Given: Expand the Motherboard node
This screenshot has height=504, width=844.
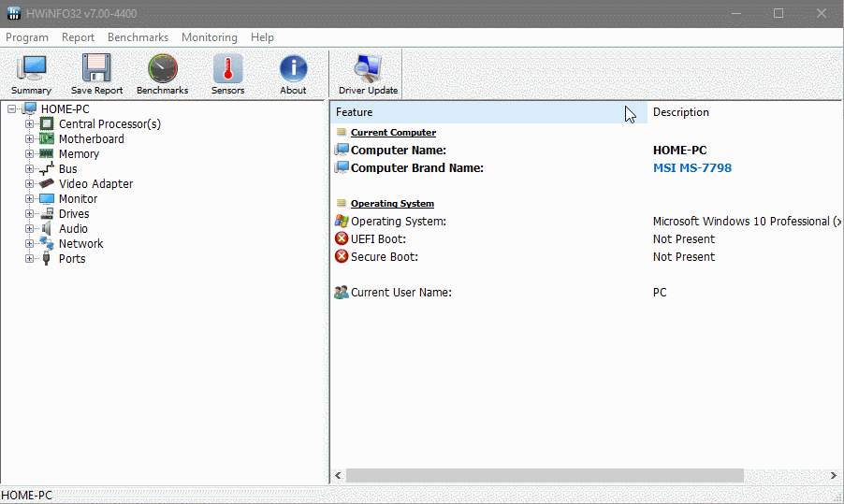Looking at the screenshot, I should click(x=29, y=138).
